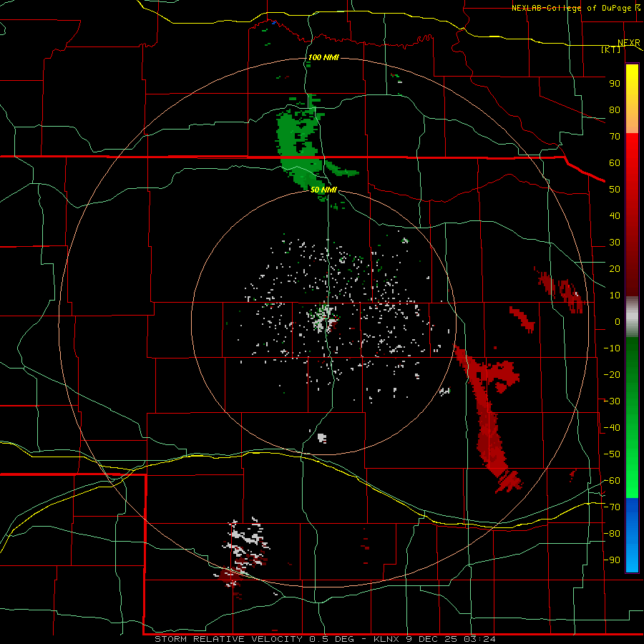Click the 'STORM RELATIVE VELOCITY 0.5 DEG' caption

tap(258, 639)
